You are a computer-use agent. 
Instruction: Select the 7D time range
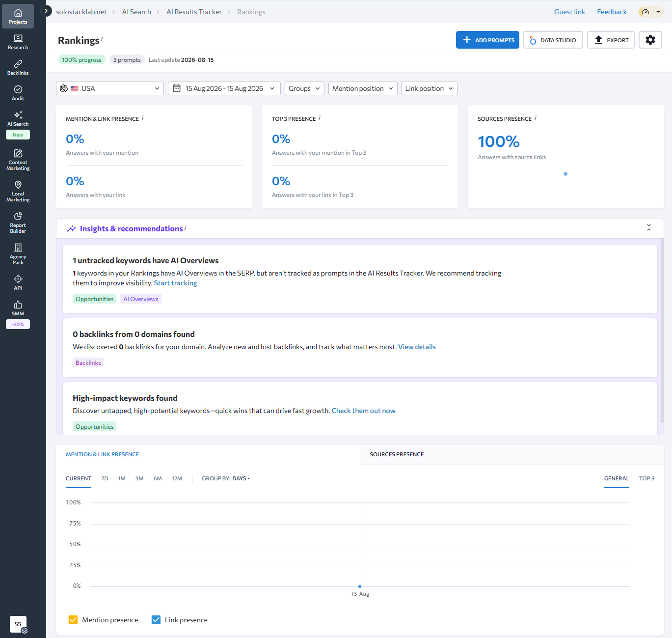[105, 478]
